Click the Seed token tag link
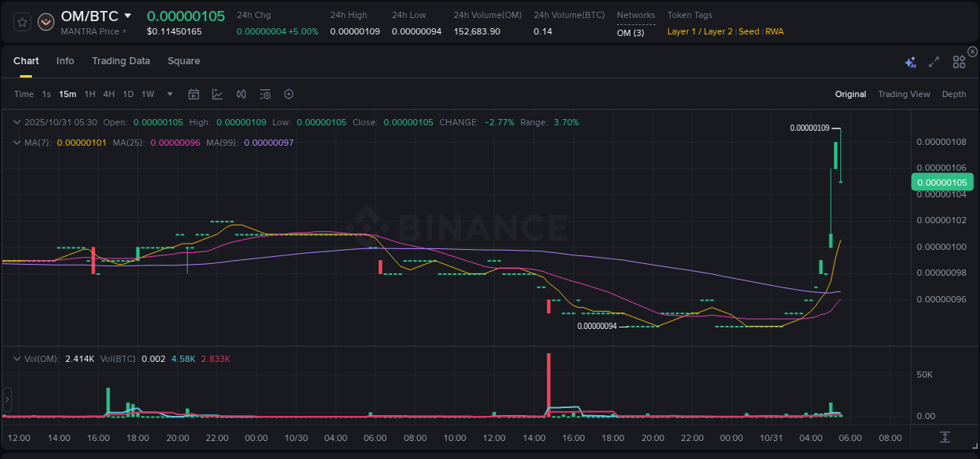This screenshot has width=980, height=459. [748, 31]
